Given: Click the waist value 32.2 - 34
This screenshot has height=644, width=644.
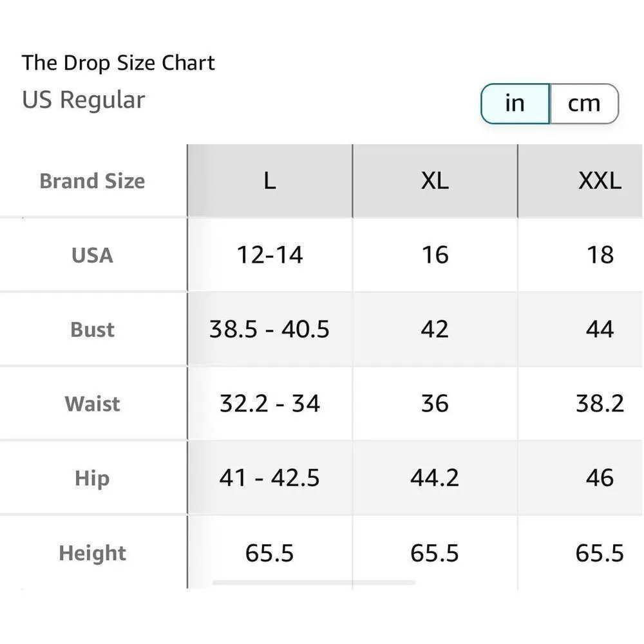Looking at the screenshot, I should click(x=270, y=404).
